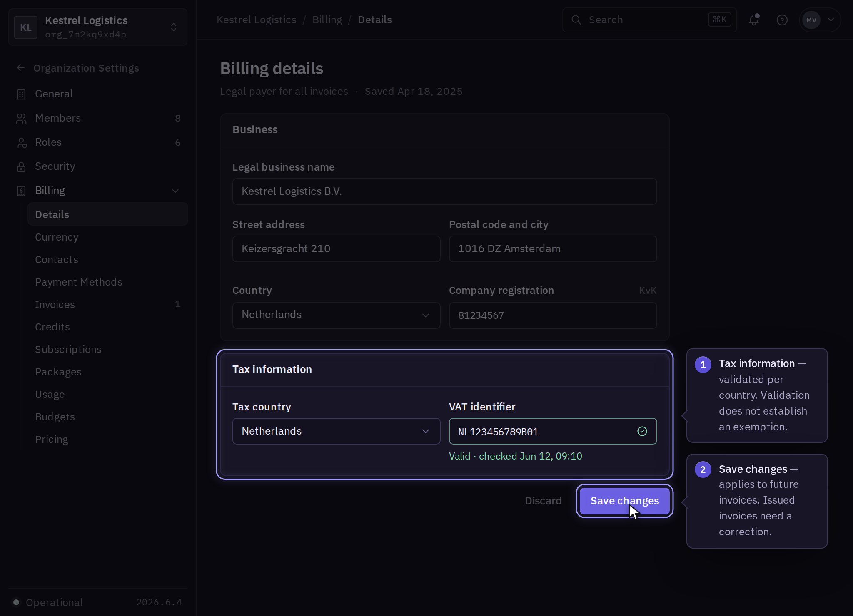Screen dimensions: 853x616
Task: Click the search magnifier icon
Action: pos(576,20)
